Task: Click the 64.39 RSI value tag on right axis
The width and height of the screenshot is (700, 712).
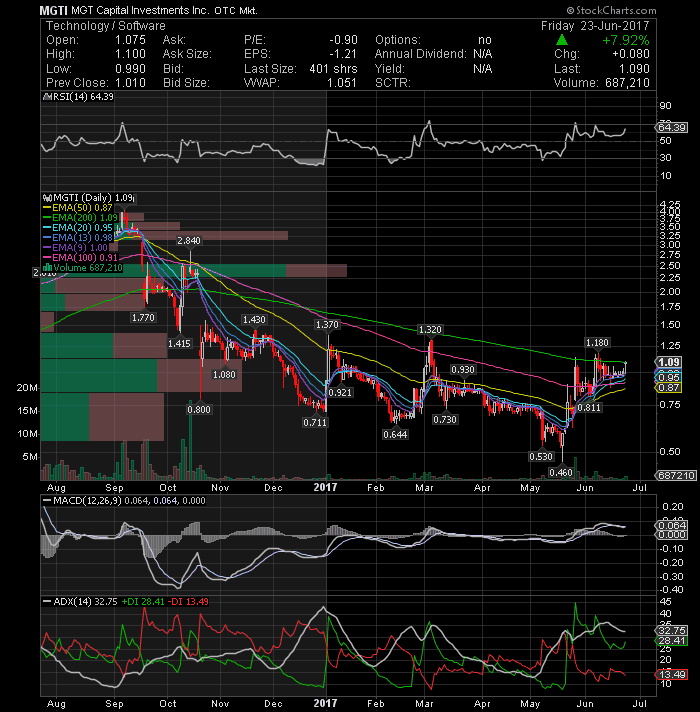Action: (x=672, y=128)
